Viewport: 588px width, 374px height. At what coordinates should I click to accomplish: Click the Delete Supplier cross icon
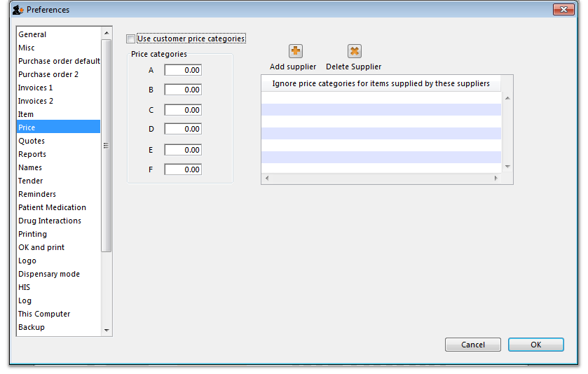tap(355, 51)
